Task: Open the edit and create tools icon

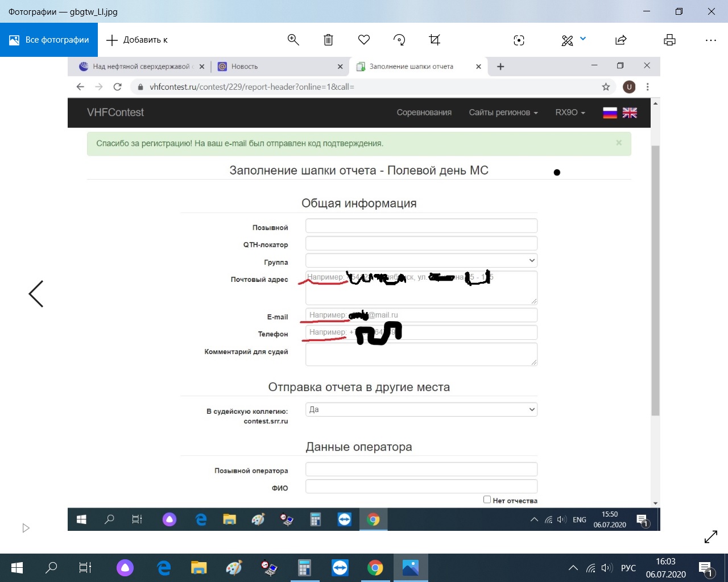Action: coord(568,40)
